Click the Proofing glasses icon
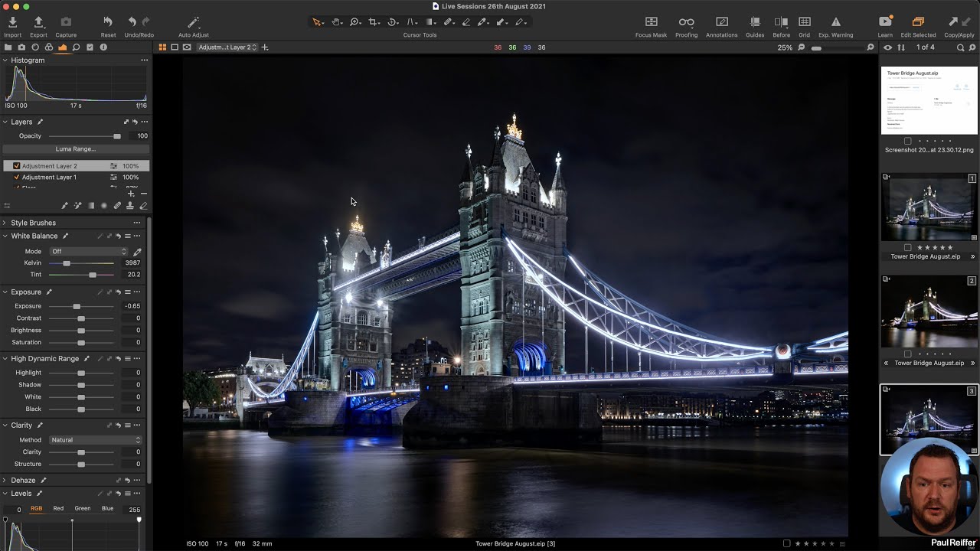This screenshot has height=551, width=980. point(686,22)
